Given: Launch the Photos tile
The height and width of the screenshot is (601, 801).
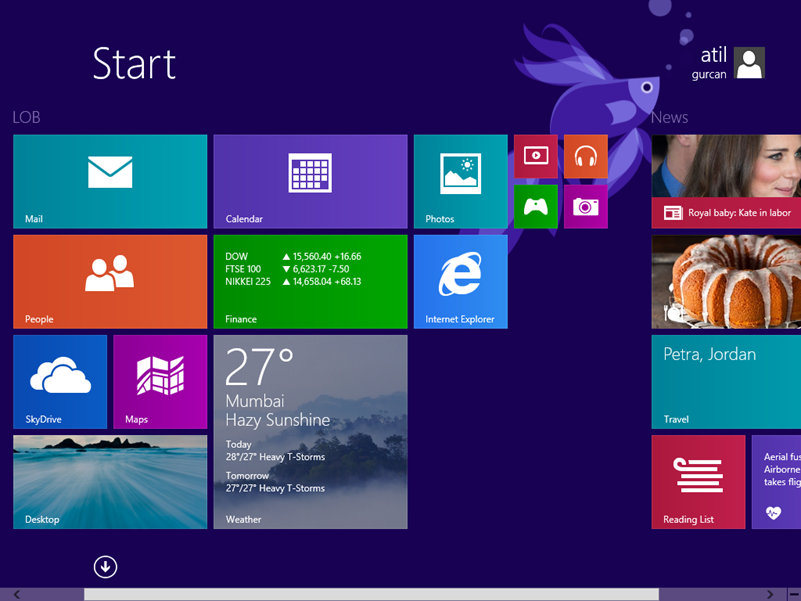Looking at the screenshot, I should coord(460,181).
